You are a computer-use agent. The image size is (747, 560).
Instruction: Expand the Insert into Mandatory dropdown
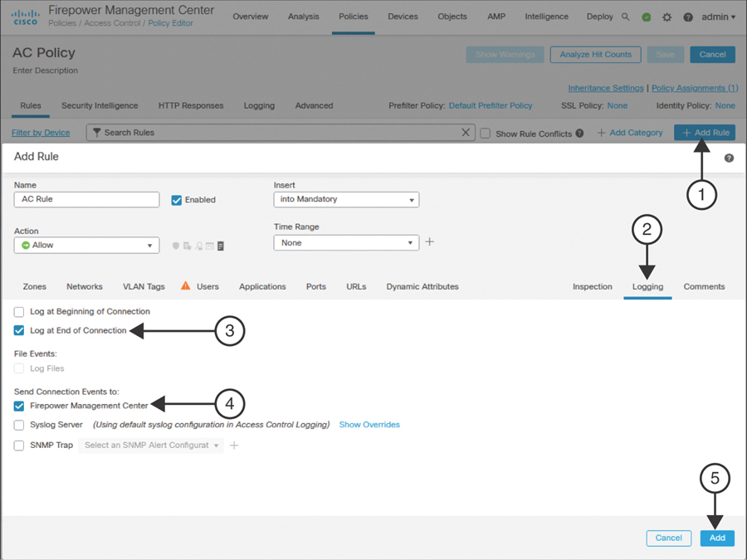coord(346,200)
